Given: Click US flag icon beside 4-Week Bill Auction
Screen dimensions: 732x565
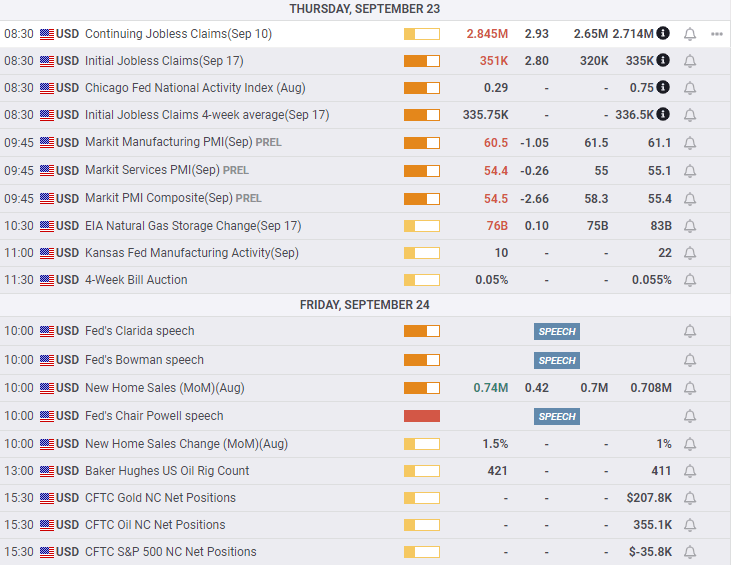Looking at the screenshot, I should (x=47, y=280).
